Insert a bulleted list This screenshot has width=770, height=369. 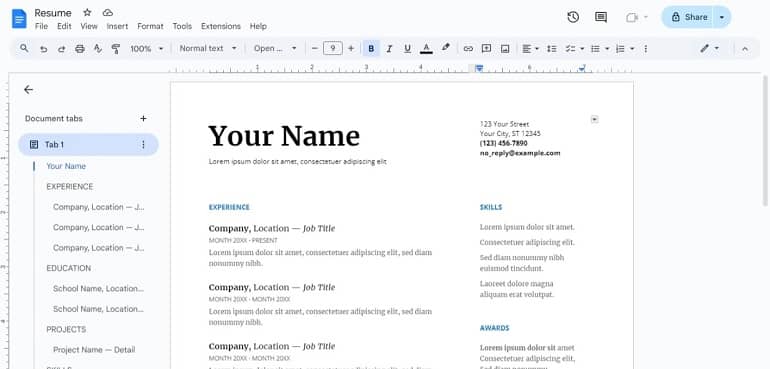(x=595, y=49)
